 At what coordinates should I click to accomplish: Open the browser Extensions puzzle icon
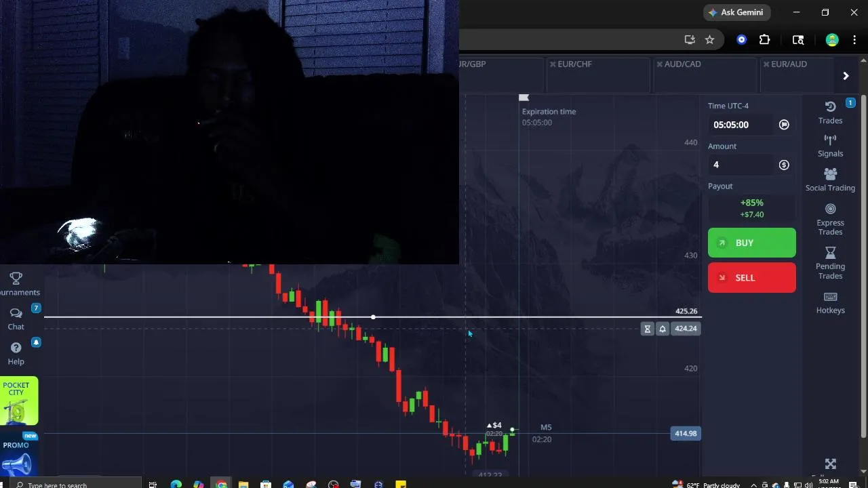point(764,40)
